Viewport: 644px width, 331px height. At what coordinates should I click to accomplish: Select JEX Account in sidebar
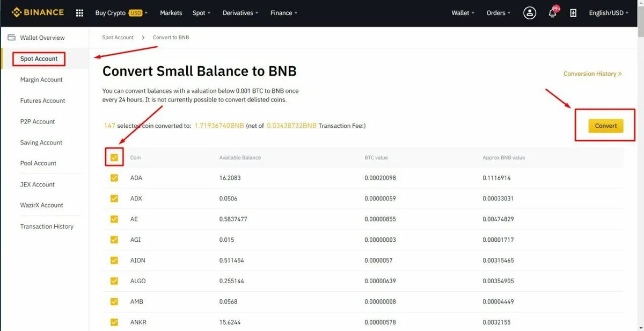pos(38,184)
